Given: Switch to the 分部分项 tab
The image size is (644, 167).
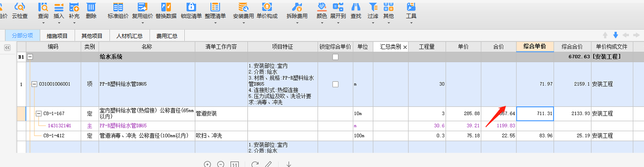Looking at the screenshot, I should [x=22, y=36].
